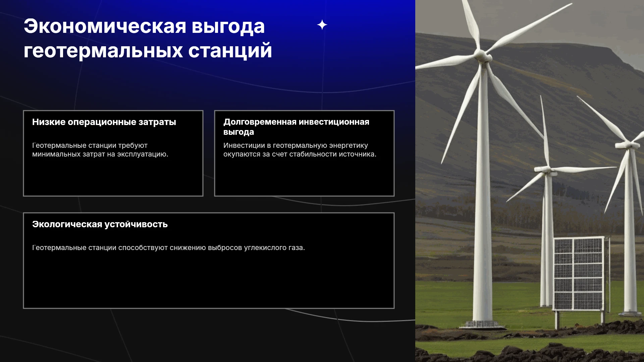Select the text about выбросов углекислого газа
Viewport: 644px width, 362px height.
(x=168, y=248)
